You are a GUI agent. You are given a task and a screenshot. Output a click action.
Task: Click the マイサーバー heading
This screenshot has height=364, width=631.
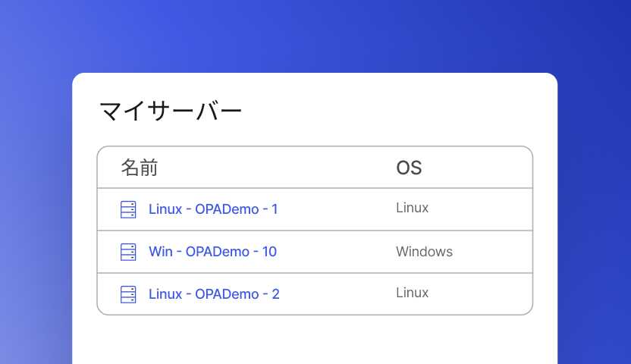(171, 111)
